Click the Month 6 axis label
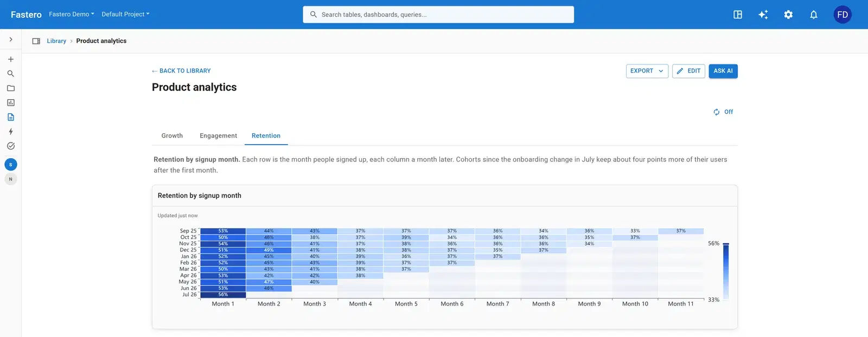This screenshot has width=868, height=337. (x=452, y=304)
